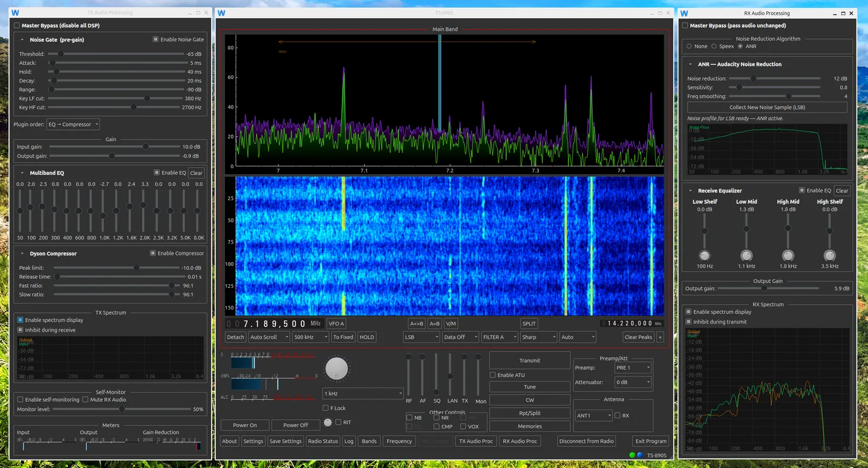Click the large VFO tuning knob
This screenshot has width=868, height=468.
coord(337,368)
